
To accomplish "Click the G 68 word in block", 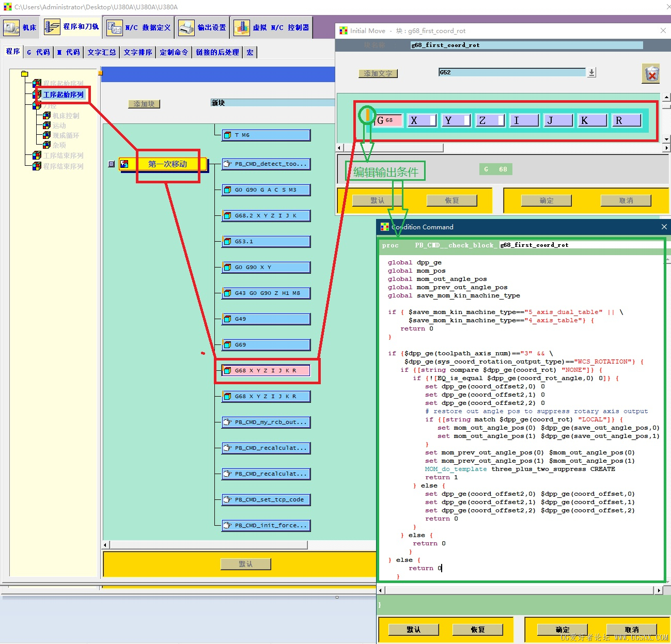I will click(x=388, y=120).
